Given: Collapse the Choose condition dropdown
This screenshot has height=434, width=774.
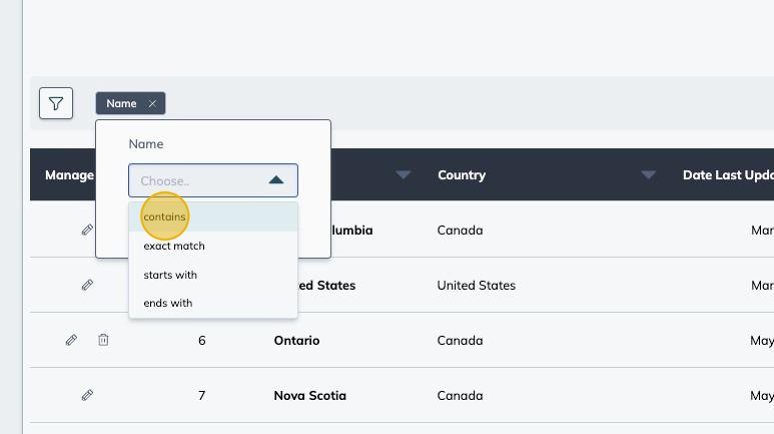Looking at the screenshot, I should pyautogui.click(x=276, y=180).
